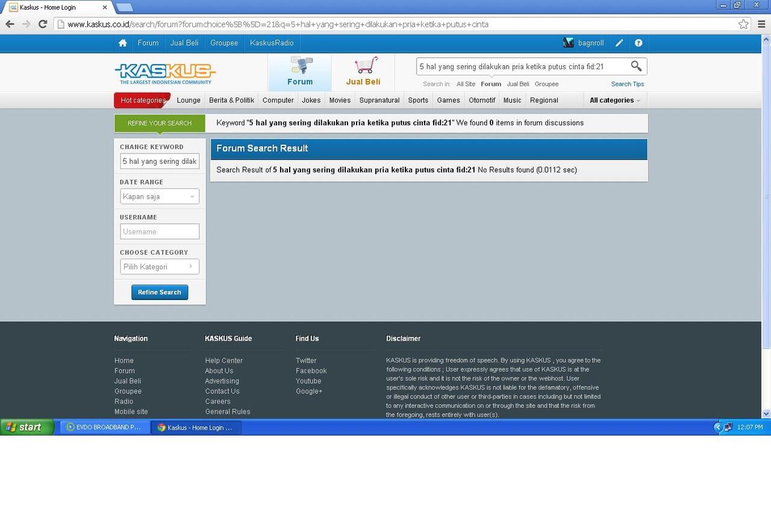Image resolution: width=771 pixels, height=532 pixels.
Task: Expand Pilih Kategori category chooser
Action: pyautogui.click(x=160, y=266)
